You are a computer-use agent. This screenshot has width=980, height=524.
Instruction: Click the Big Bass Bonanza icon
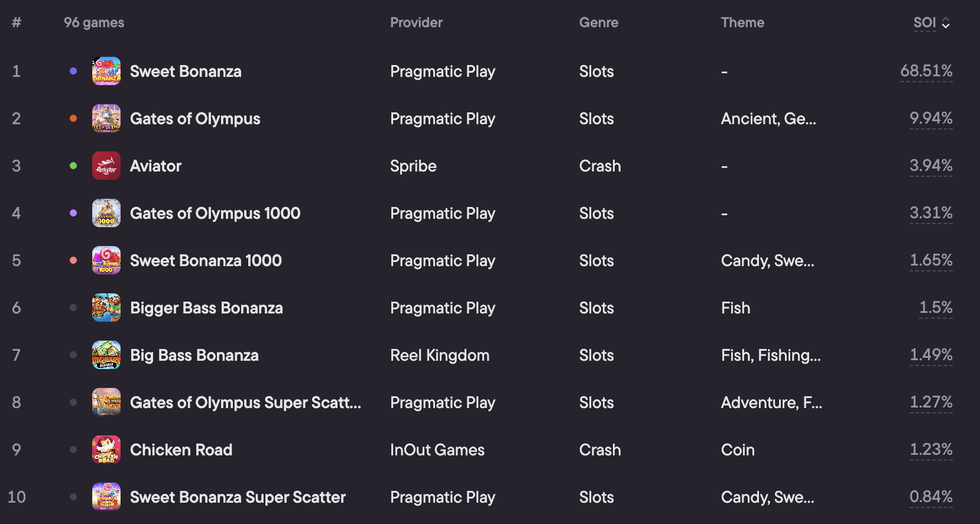(x=106, y=355)
